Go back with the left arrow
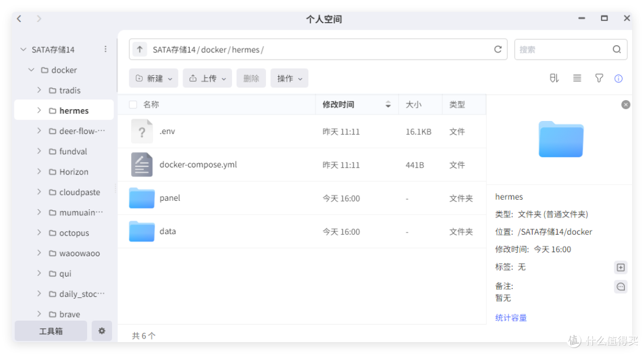This screenshot has width=644, height=354. click(x=19, y=18)
